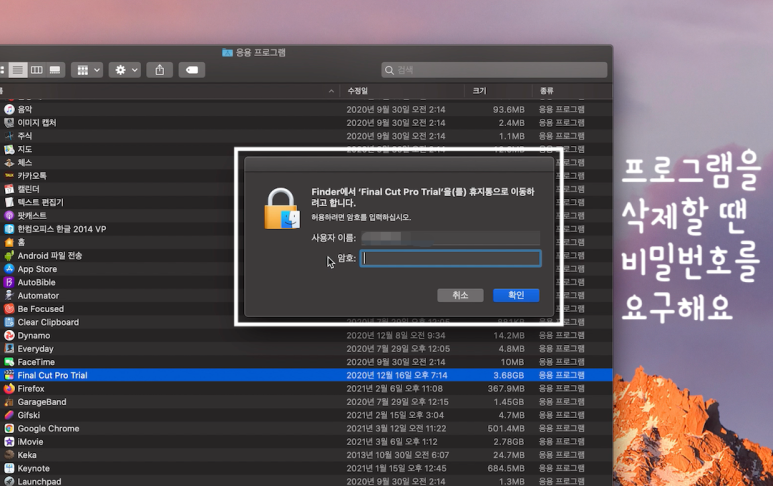The width and height of the screenshot is (773, 486).
Task: Click the lock Finder icon in dialog
Action: tap(281, 209)
